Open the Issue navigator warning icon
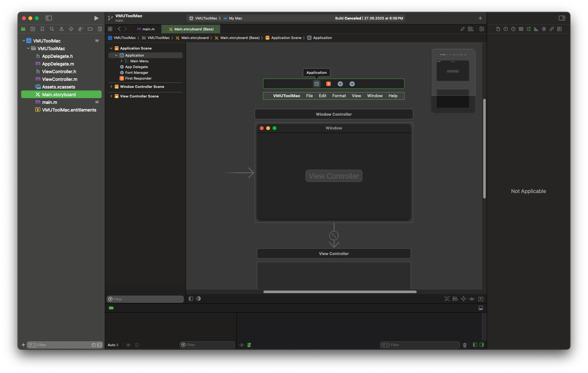588x373 pixels. click(61, 29)
